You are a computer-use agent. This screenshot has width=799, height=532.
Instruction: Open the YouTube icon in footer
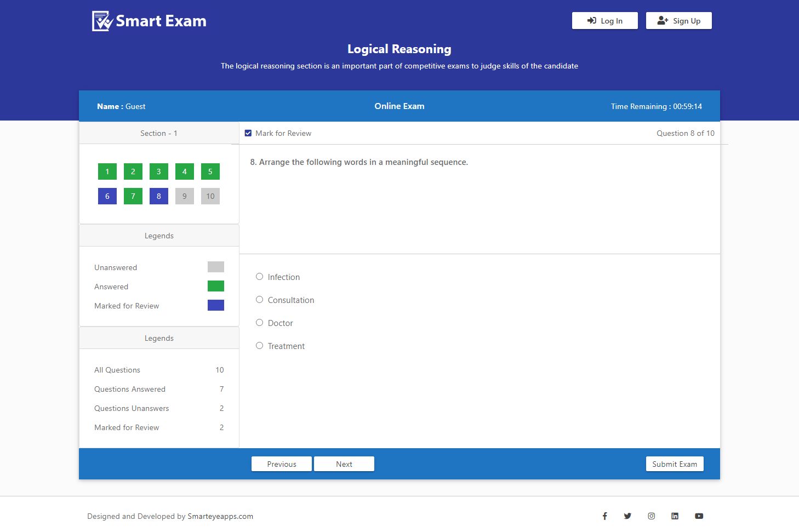(699, 516)
